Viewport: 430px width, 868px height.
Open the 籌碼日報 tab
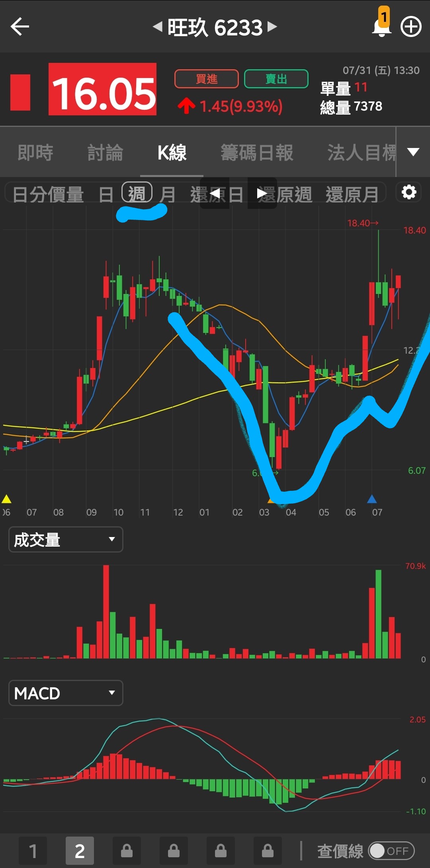tap(257, 153)
